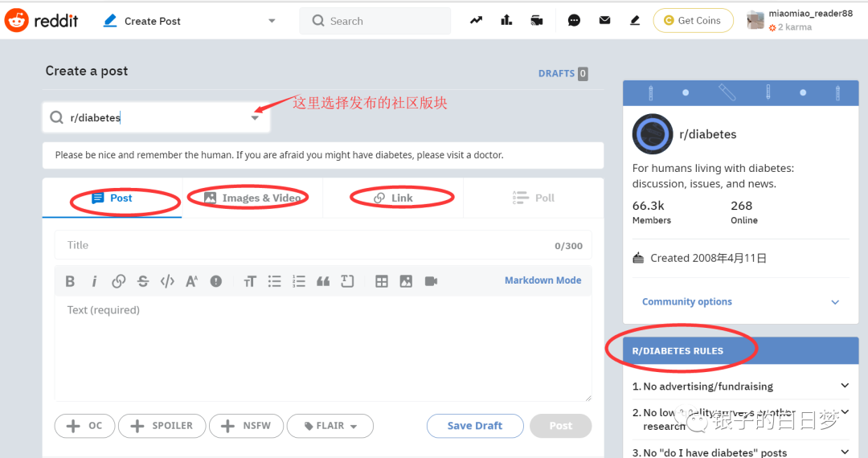
Task: Click in the Text (required) body area
Action: [x=323, y=349]
